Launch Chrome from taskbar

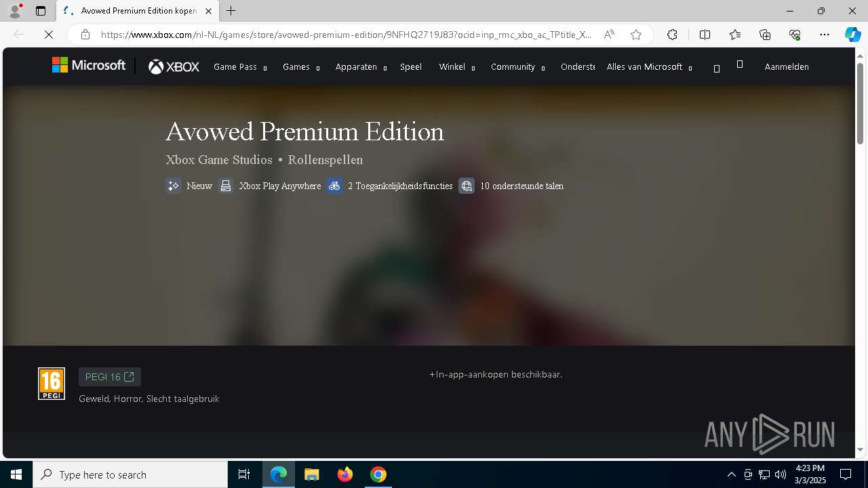tap(378, 474)
